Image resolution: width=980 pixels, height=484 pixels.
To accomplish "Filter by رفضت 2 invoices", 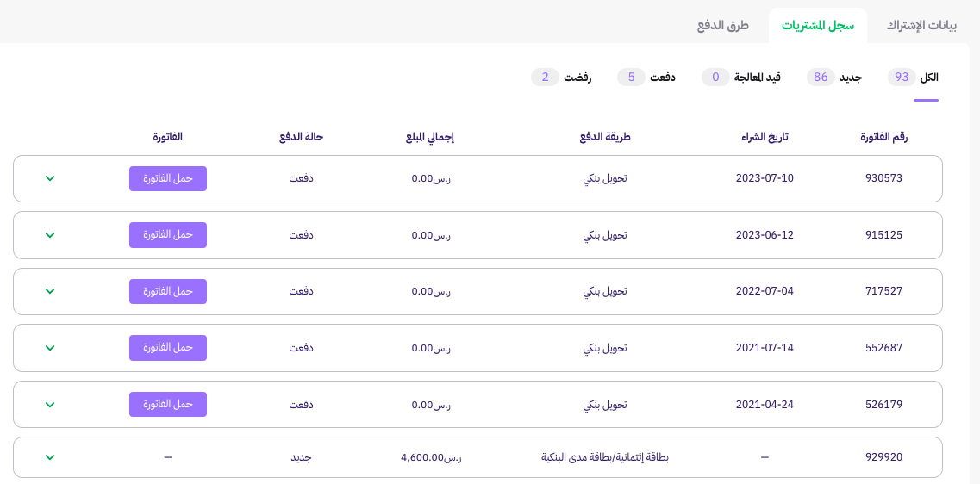I will [x=561, y=78].
